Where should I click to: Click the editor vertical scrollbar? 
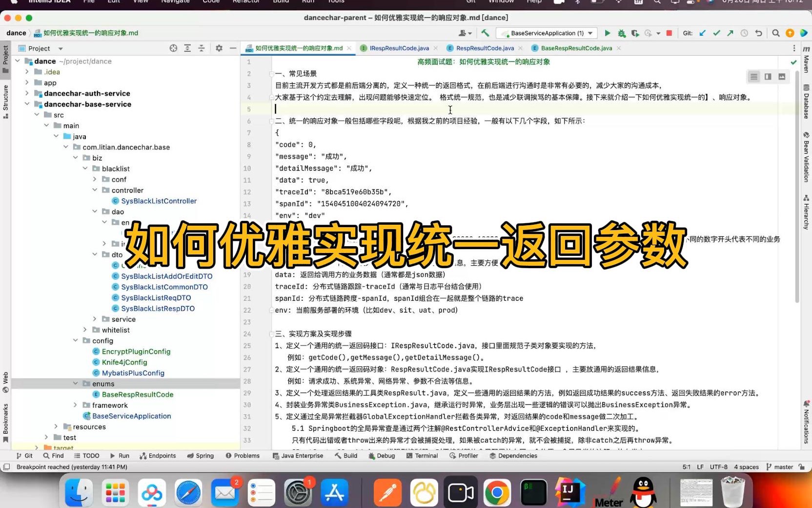[x=797, y=188]
